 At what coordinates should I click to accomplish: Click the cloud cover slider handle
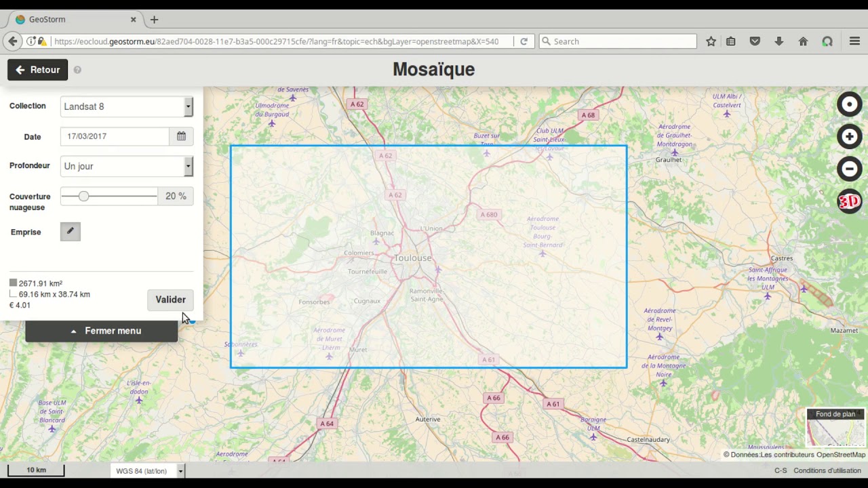click(x=83, y=196)
